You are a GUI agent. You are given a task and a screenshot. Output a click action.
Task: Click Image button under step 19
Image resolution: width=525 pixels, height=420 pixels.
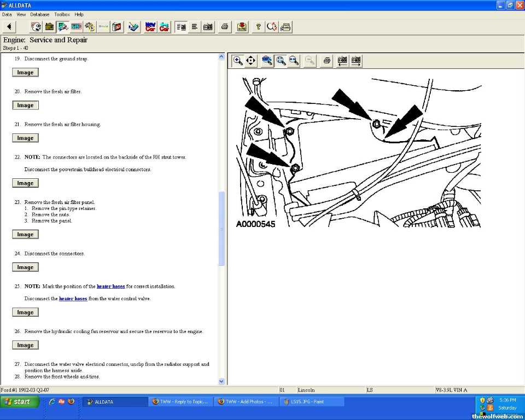coord(25,73)
